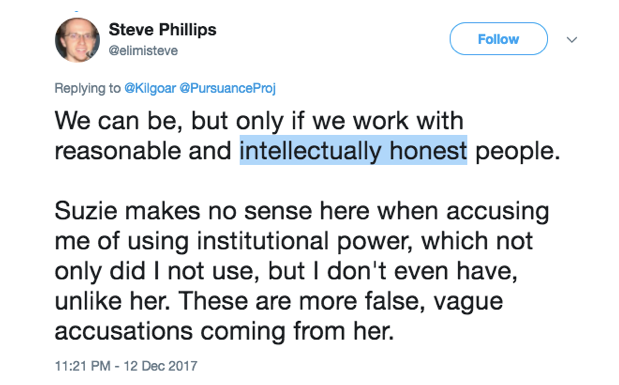
Task: Open the @Kilgoar profile link
Action: point(150,88)
